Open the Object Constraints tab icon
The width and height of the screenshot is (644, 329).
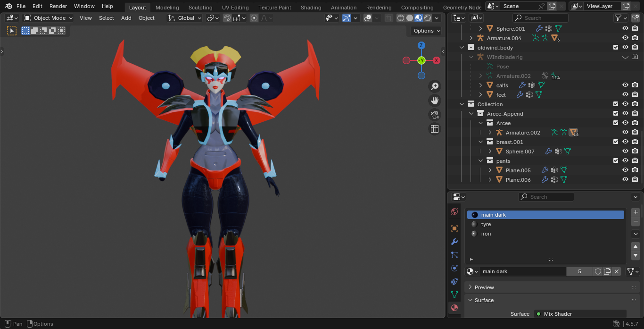(454, 281)
